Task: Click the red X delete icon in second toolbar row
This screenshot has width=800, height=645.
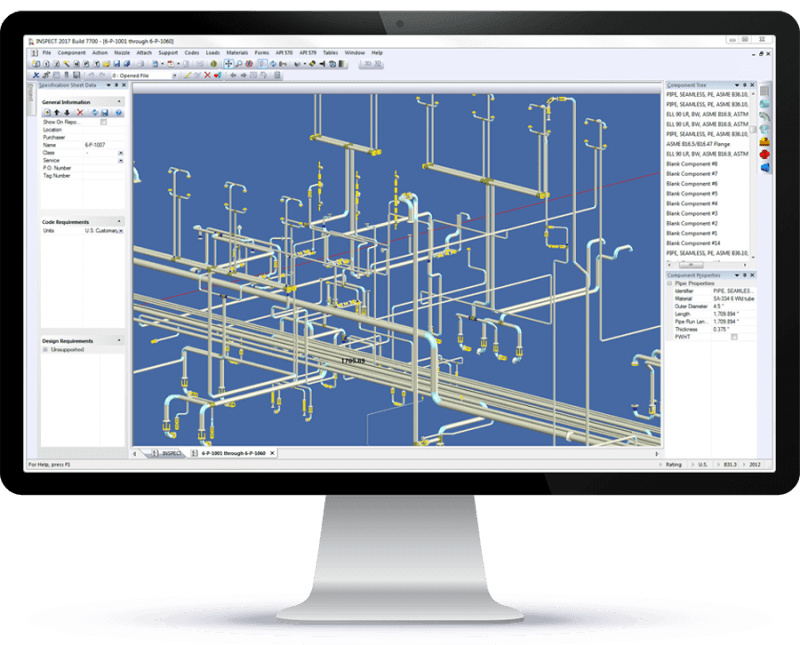Action: [207, 75]
